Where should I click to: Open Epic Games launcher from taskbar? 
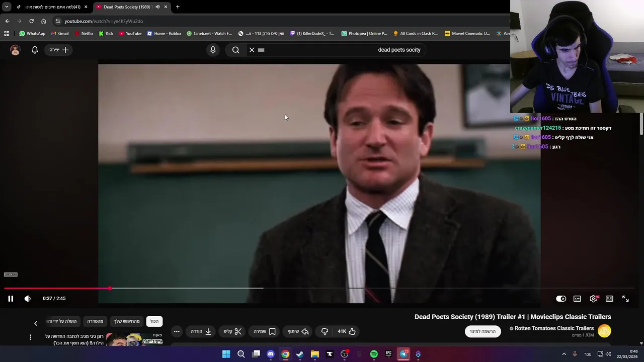[388, 354]
